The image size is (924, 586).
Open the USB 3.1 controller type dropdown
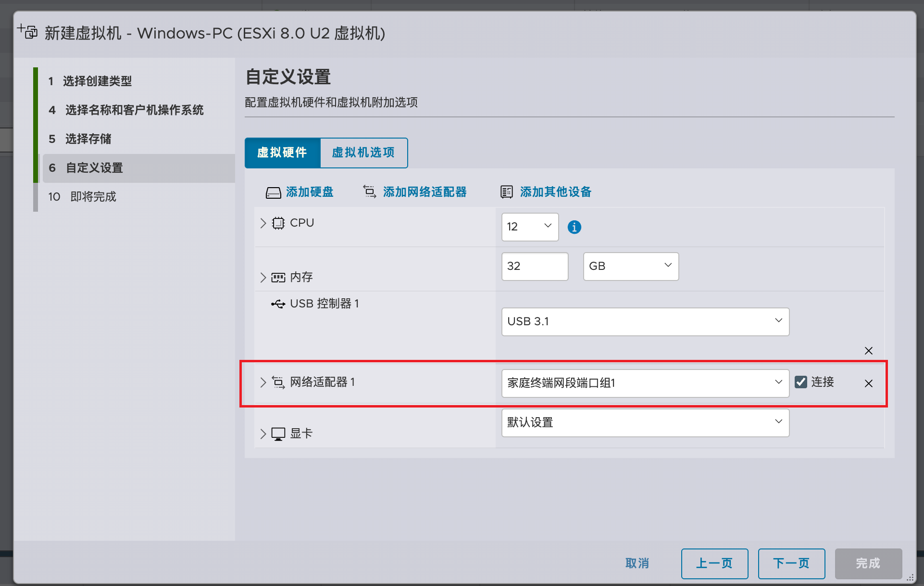tap(645, 321)
